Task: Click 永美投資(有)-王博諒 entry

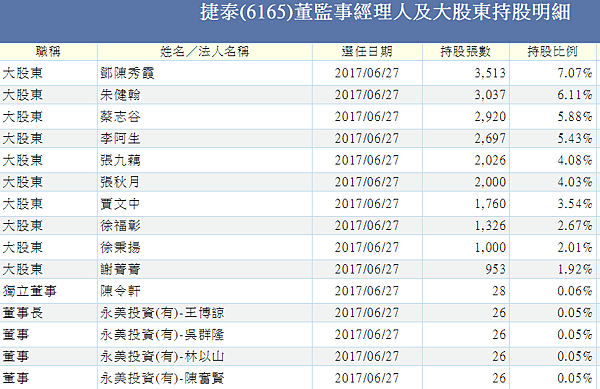Action: pyautogui.click(x=162, y=313)
